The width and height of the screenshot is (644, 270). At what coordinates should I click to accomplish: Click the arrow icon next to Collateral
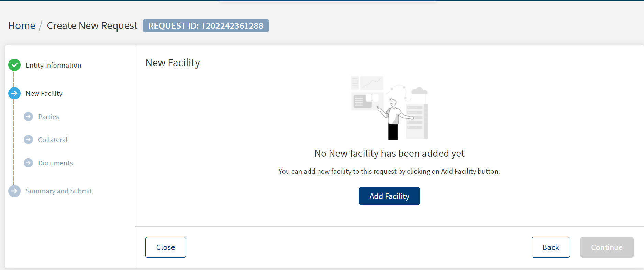pos(29,140)
